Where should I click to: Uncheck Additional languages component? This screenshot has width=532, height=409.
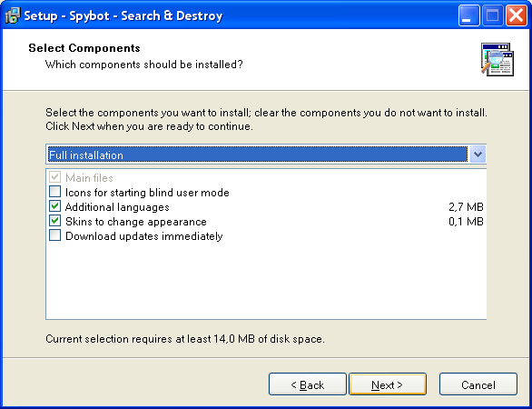(55, 206)
